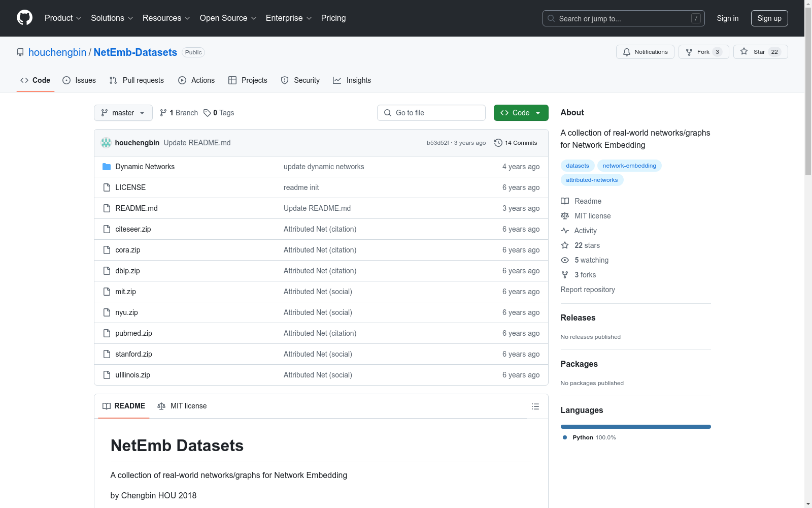Click the file icon next to README.md
Viewport: 812px width, 508px height.
107,208
